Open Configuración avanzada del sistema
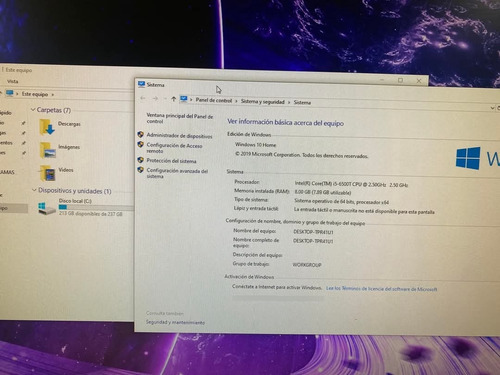The image size is (500, 375). coord(177,173)
